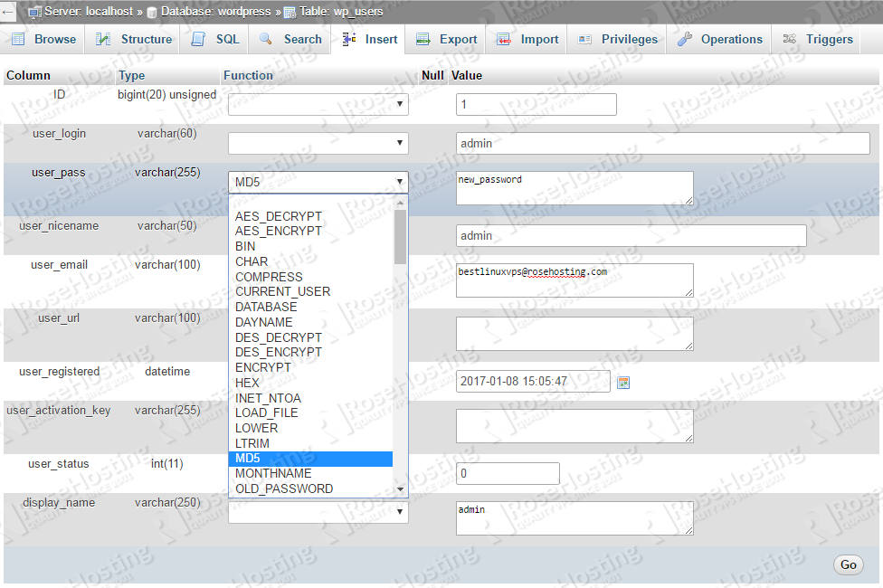
Task: Click the Server: localhost breadcrumb link
Action: coord(89,11)
